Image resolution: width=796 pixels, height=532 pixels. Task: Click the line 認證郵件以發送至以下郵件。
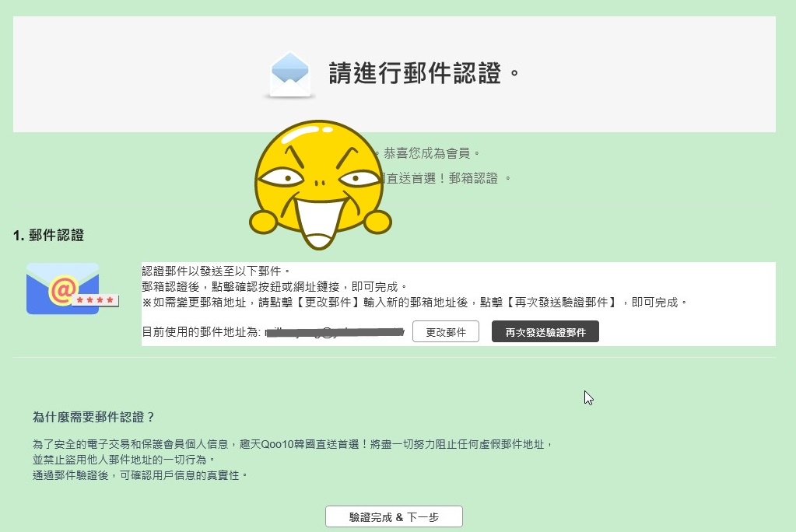(x=216, y=271)
